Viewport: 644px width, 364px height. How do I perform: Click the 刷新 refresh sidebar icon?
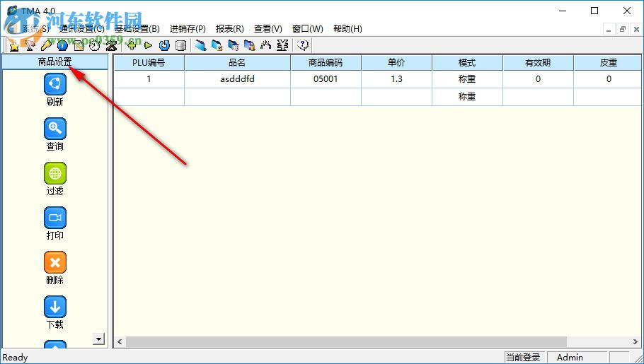(x=55, y=84)
